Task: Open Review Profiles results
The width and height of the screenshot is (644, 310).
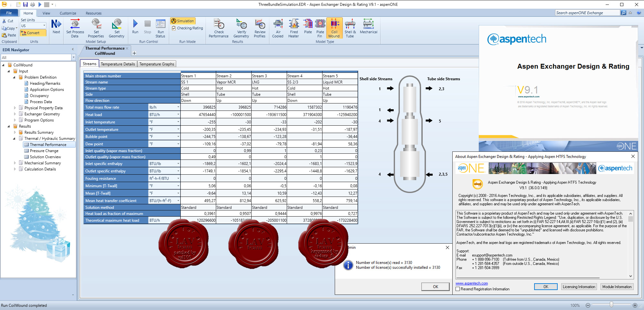Action: coord(260,28)
